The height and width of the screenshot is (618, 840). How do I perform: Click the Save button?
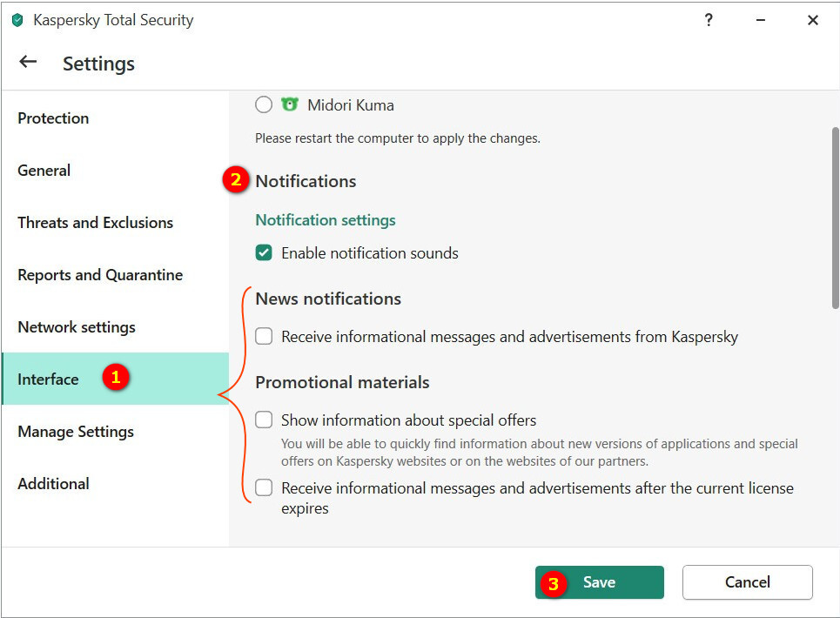599,582
